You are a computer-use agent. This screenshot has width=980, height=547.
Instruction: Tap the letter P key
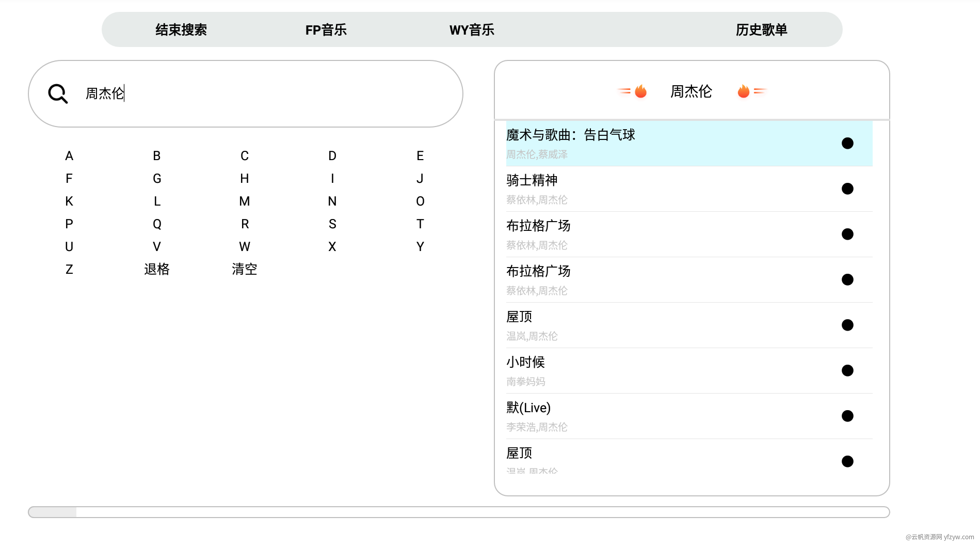tap(69, 224)
